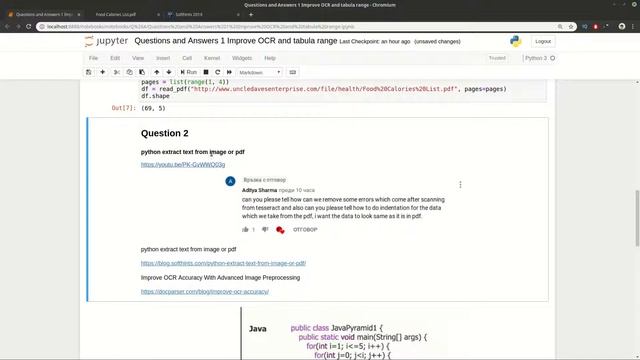
Task: Open the Chromium three-dot menu
Action: [x=633, y=27]
